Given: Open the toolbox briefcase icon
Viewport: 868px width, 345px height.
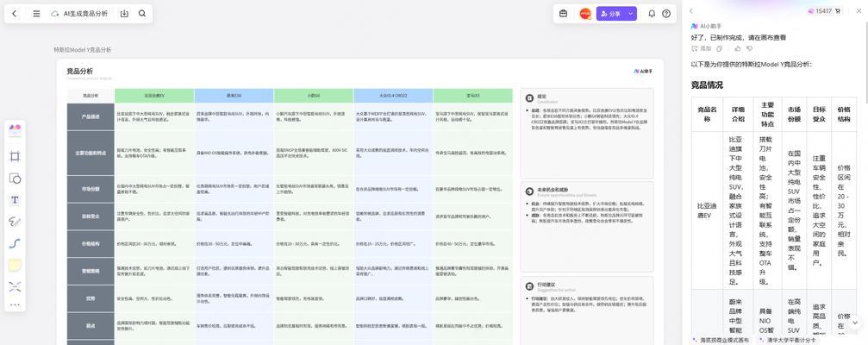Looking at the screenshot, I should pyautogui.click(x=563, y=14).
